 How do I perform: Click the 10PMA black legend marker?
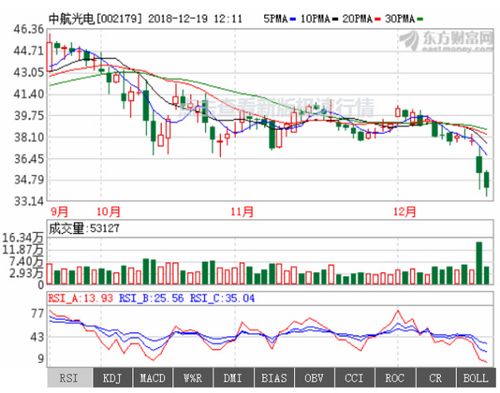coord(335,19)
